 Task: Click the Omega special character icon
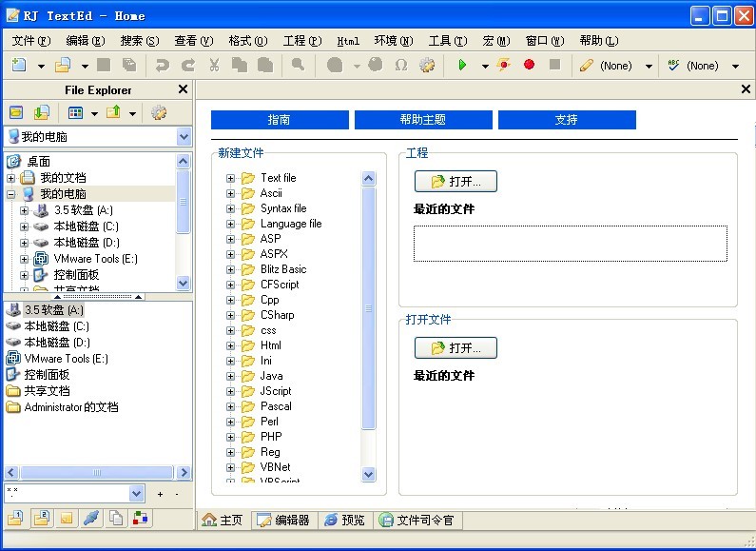[400, 66]
